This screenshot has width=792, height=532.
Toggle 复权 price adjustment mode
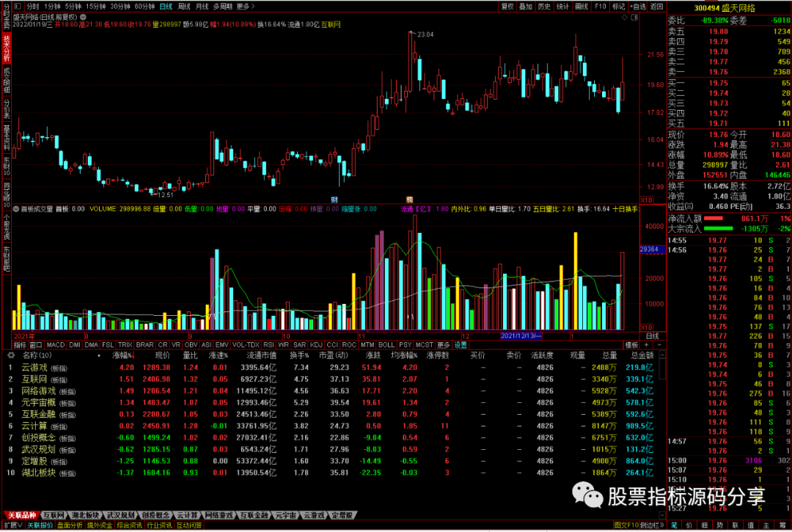(x=509, y=6)
